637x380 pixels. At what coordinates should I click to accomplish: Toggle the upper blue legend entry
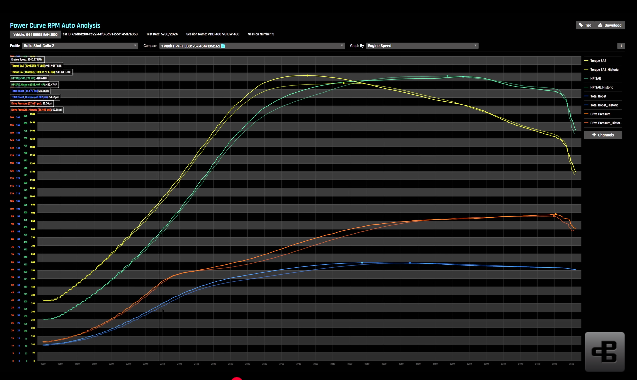596,96
